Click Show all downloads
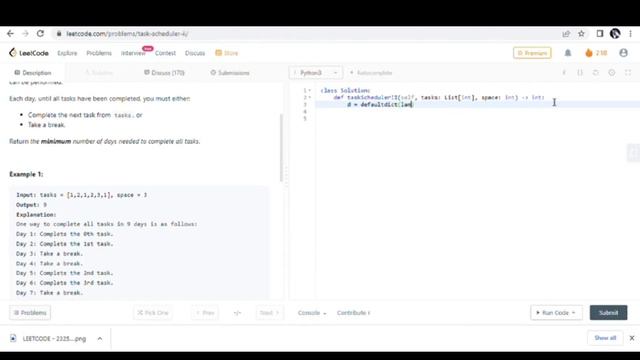This screenshot has width=640, height=360. (x=605, y=338)
